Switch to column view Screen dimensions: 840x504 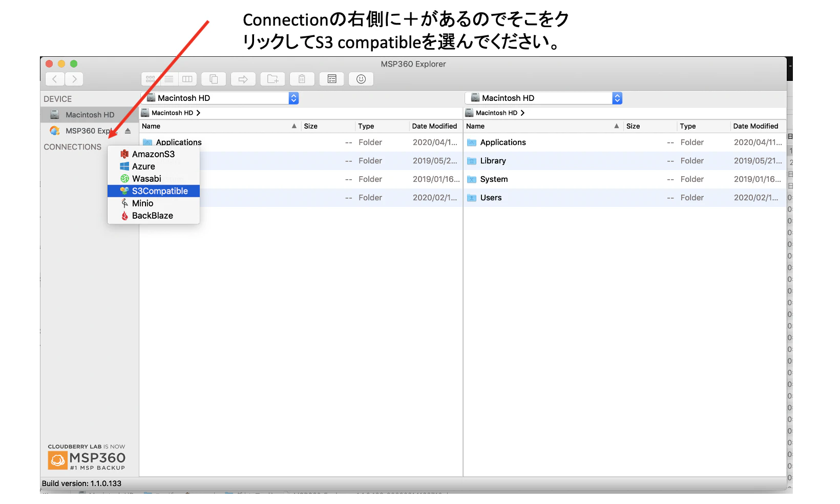point(187,79)
